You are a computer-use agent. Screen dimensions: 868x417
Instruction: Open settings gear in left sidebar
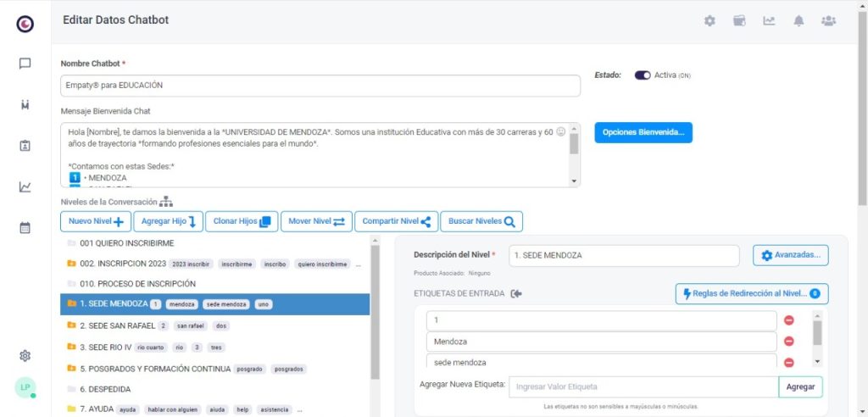[25, 355]
